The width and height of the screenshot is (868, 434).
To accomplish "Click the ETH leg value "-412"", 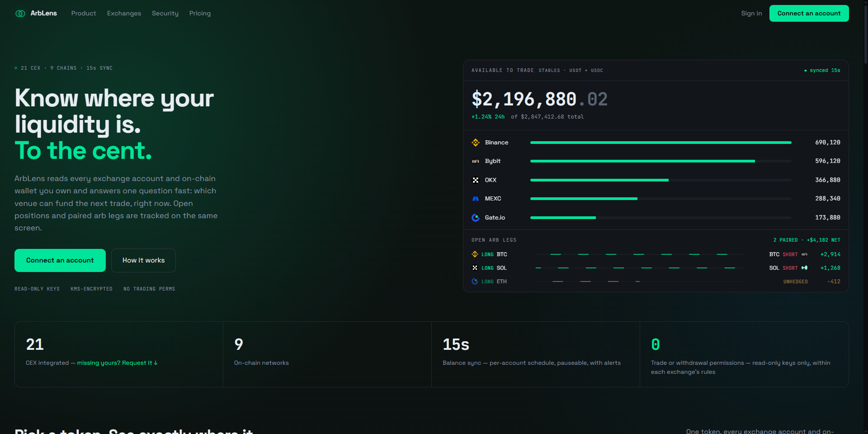I will (834, 281).
